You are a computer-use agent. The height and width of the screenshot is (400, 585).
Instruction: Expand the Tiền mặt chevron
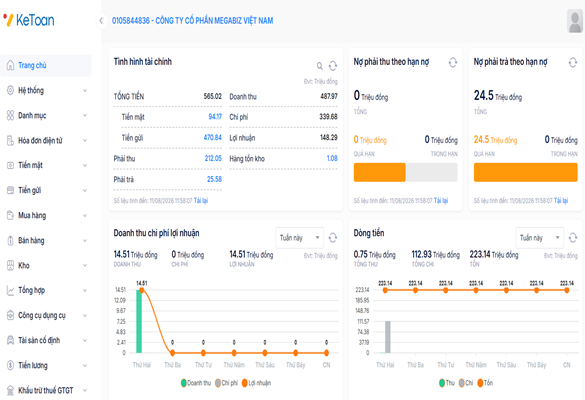[x=85, y=165]
